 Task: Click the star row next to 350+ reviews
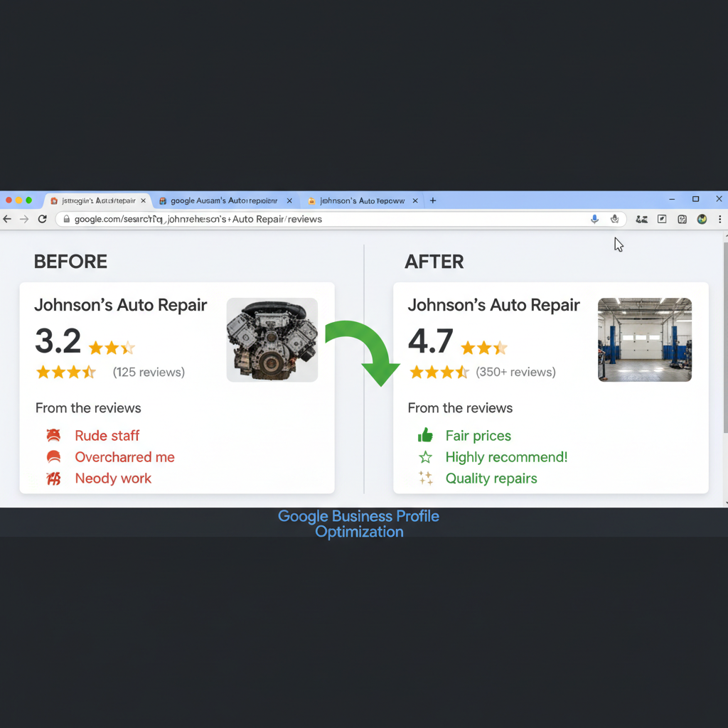439,372
